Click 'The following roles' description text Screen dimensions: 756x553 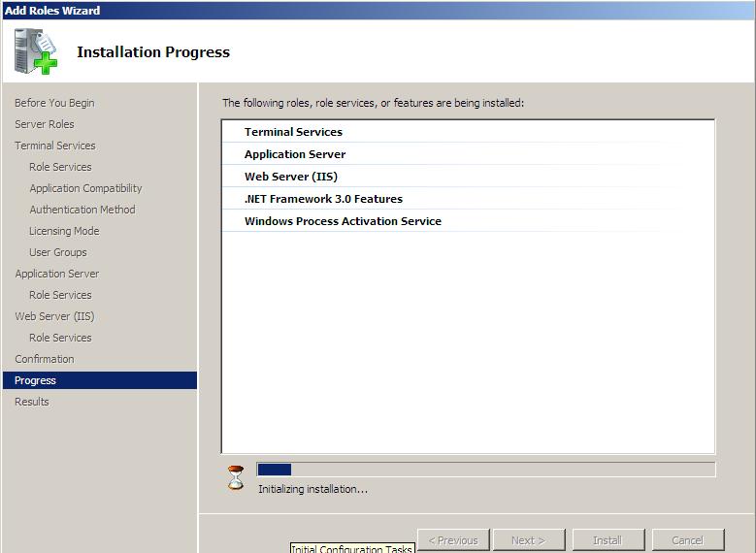[373, 103]
